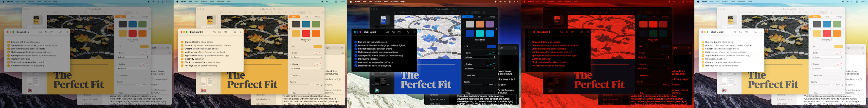Toggle 'Clock and sunset/sunrise' item in brightened pale panel

click(x=703, y=62)
